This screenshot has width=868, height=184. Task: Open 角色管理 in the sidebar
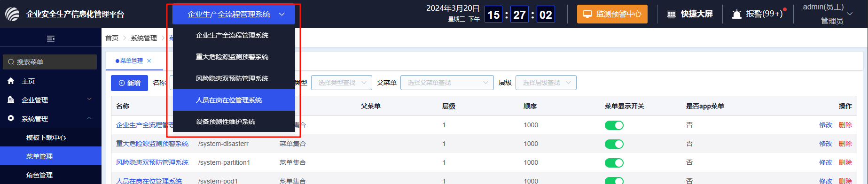[51, 175]
